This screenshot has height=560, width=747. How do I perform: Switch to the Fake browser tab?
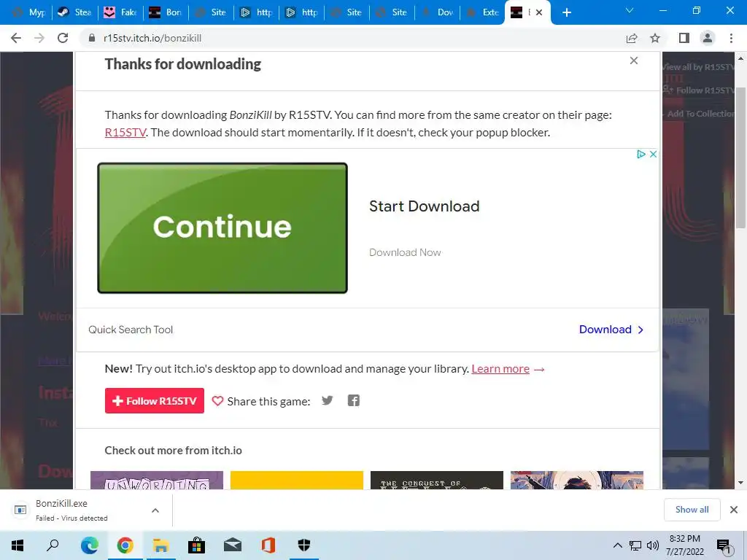tap(120, 12)
